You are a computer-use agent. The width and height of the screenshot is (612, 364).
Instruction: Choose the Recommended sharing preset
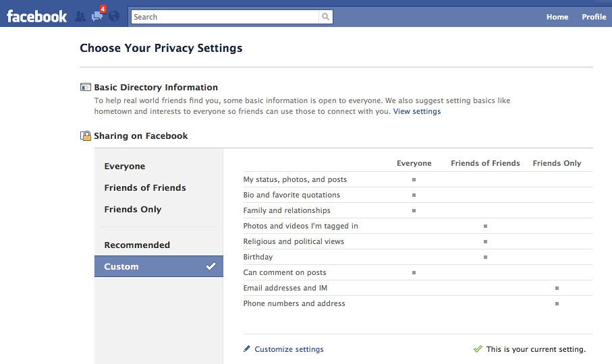137,245
